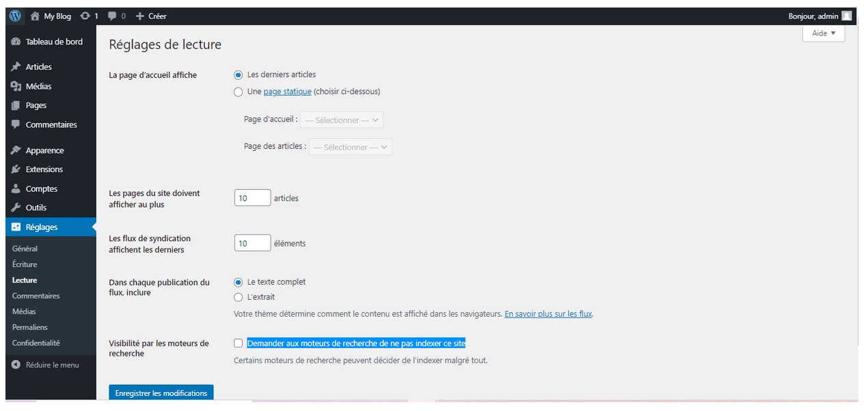Click the Comptes user icon
This screenshot has width=868, height=411.
pos(16,189)
